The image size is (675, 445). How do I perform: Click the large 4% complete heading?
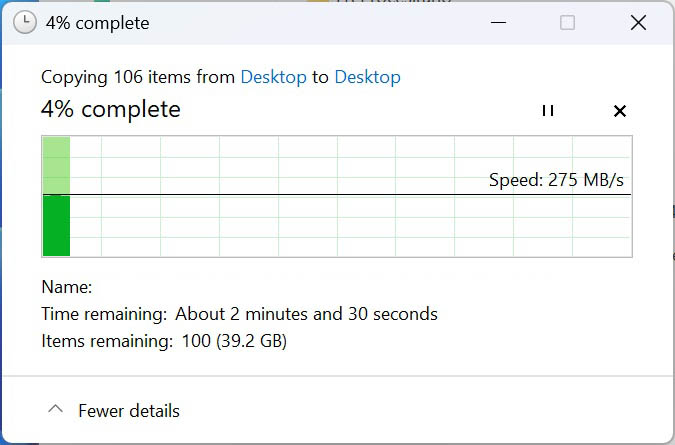(x=111, y=109)
